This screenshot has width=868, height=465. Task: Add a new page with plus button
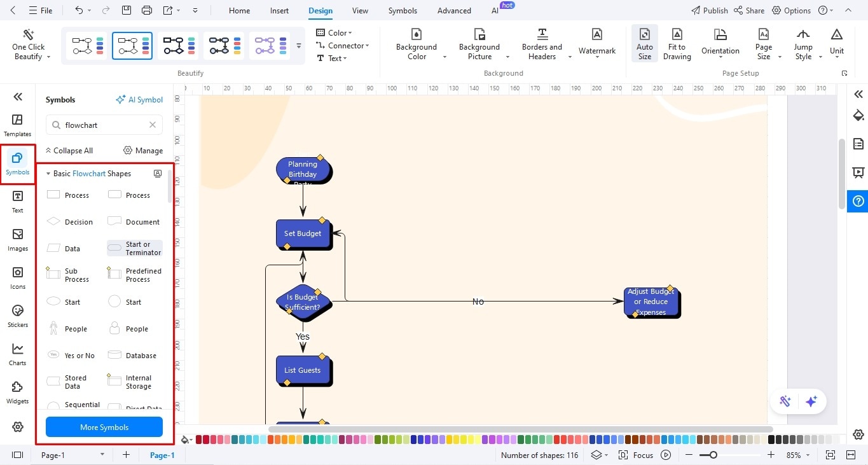pos(126,455)
